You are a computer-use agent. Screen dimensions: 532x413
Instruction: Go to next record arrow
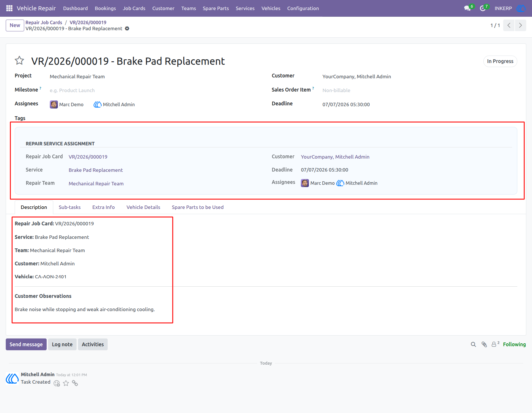pos(520,25)
